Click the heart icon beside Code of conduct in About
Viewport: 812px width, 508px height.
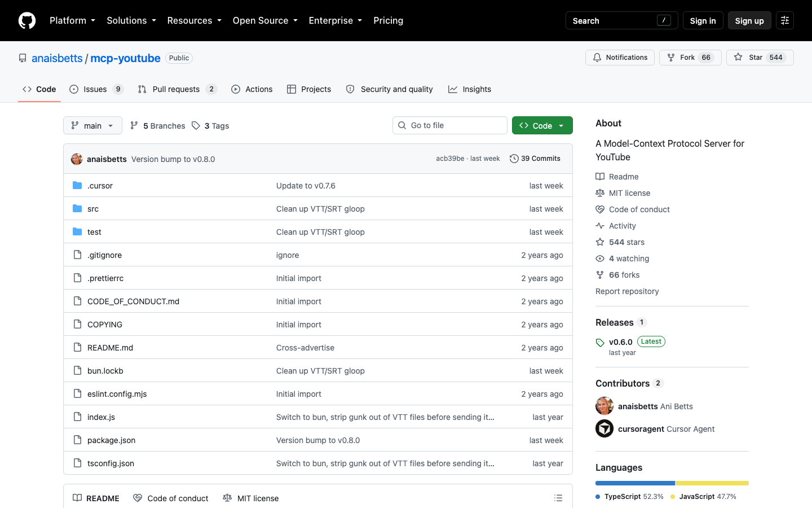pyautogui.click(x=600, y=209)
